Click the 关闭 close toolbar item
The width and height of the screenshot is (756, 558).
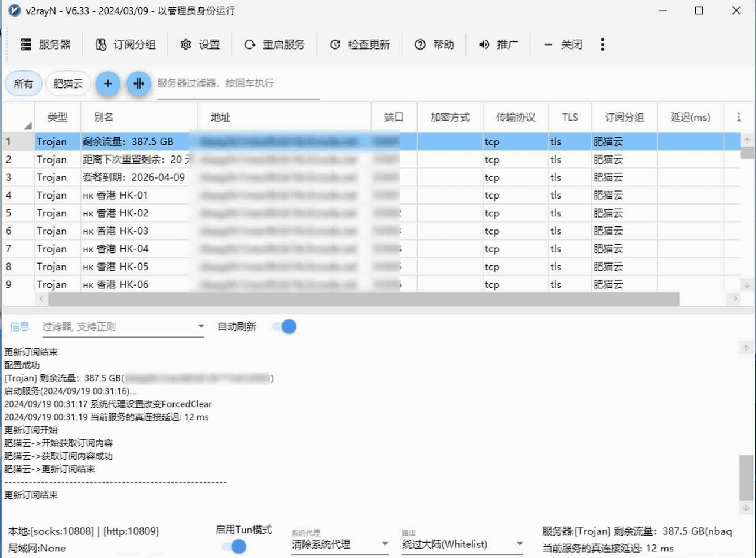point(563,44)
